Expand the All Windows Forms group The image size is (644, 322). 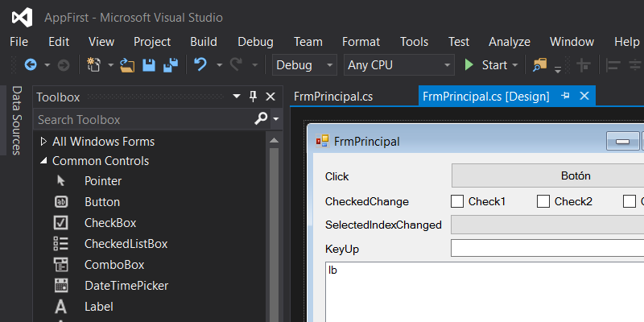point(43,142)
